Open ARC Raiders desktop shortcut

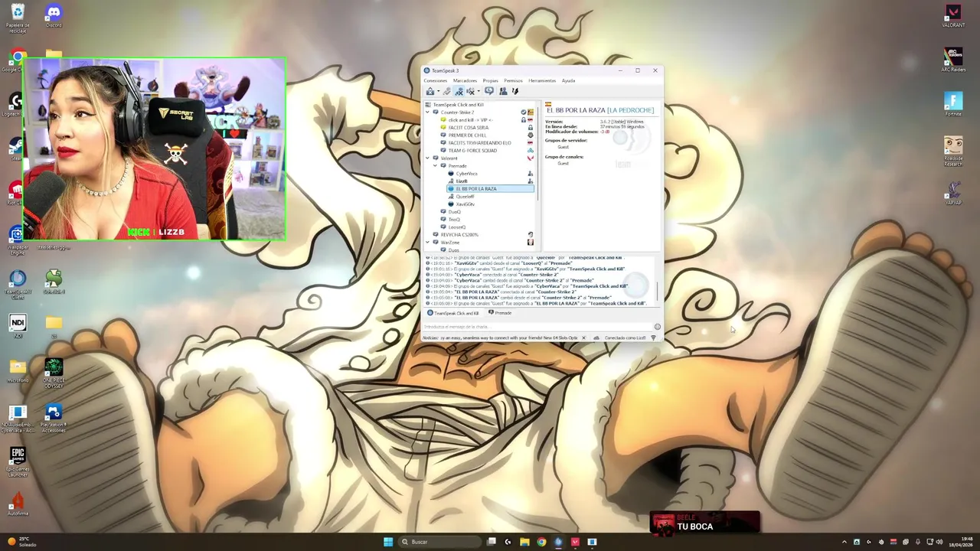pyautogui.click(x=953, y=60)
